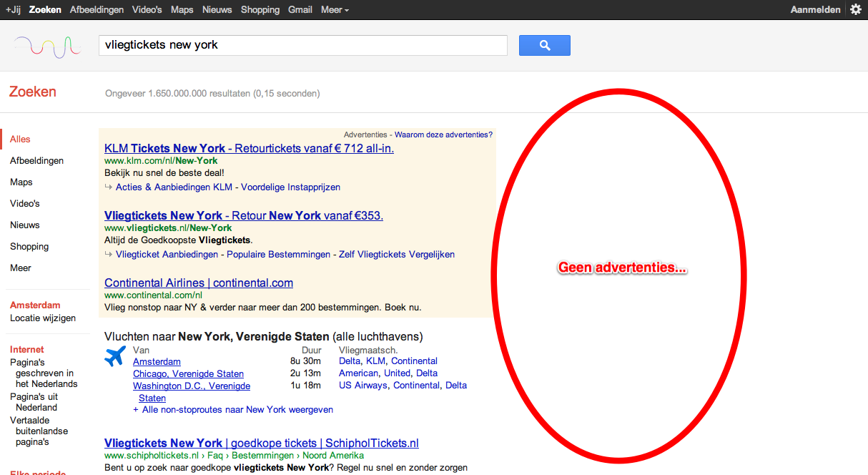Viewport: 868px width, 475px height.
Task: Open Acties & Aanbiedingen KLM sitelink
Action: pyautogui.click(x=174, y=187)
